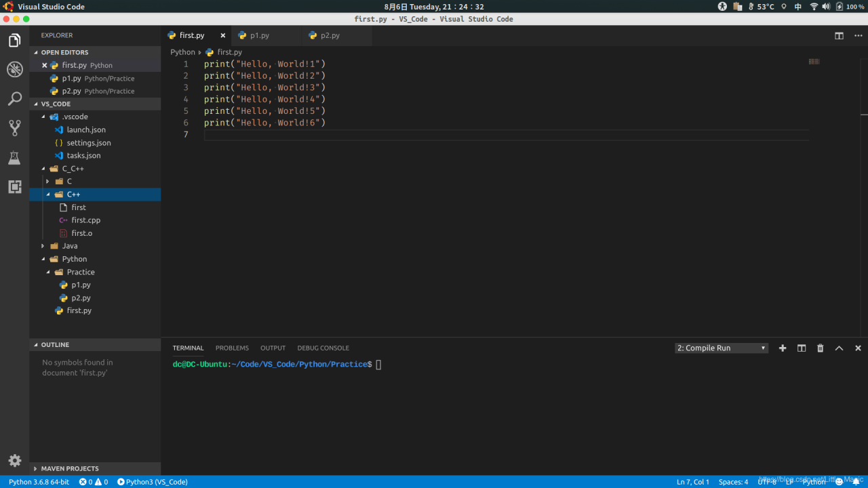Open the Extensions view icon

(14, 187)
